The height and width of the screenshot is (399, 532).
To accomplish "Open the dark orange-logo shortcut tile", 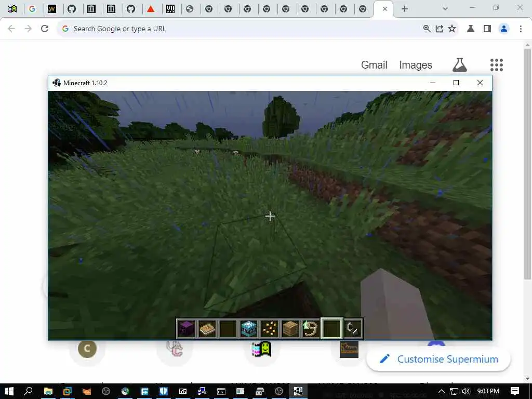I will [x=349, y=349].
